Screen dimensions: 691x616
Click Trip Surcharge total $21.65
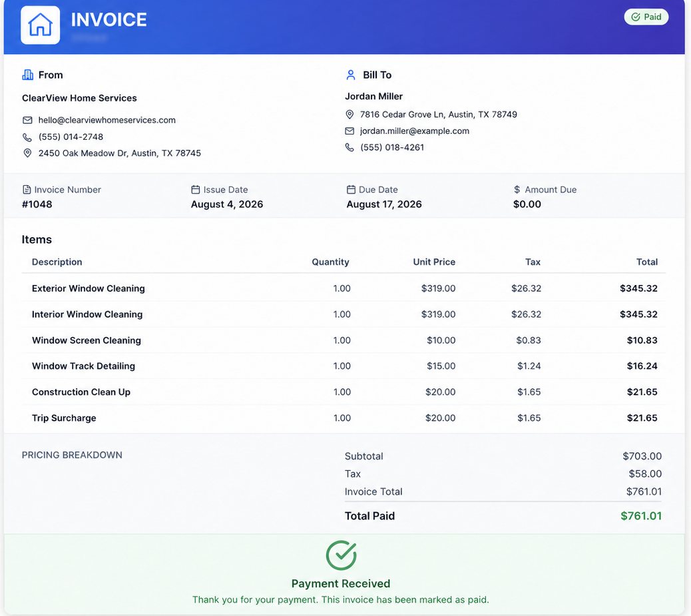tap(642, 418)
